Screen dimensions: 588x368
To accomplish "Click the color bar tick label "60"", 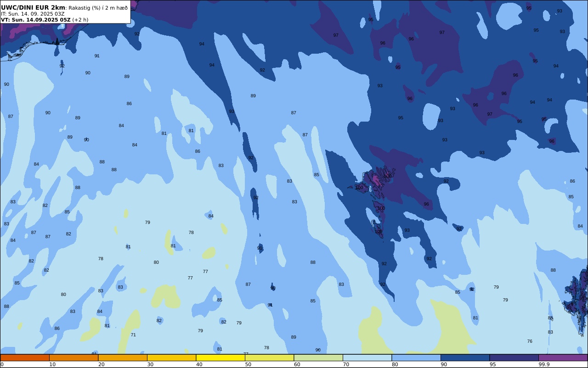I will pyautogui.click(x=297, y=364).
